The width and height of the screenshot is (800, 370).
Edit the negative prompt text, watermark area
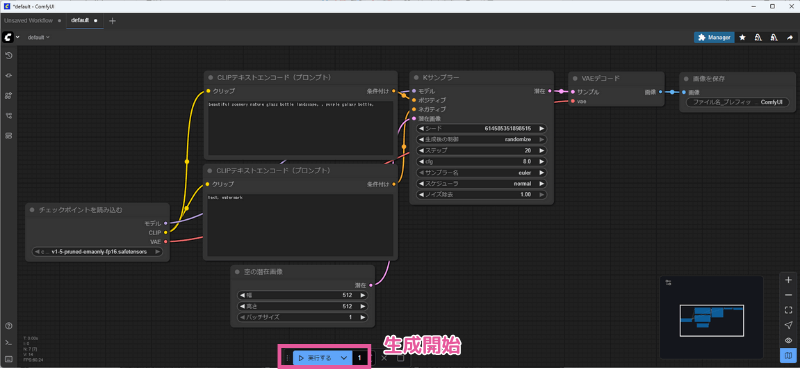tap(300, 225)
